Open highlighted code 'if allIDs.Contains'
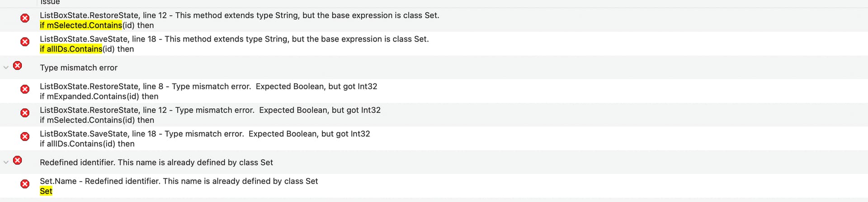 pyautogui.click(x=71, y=49)
